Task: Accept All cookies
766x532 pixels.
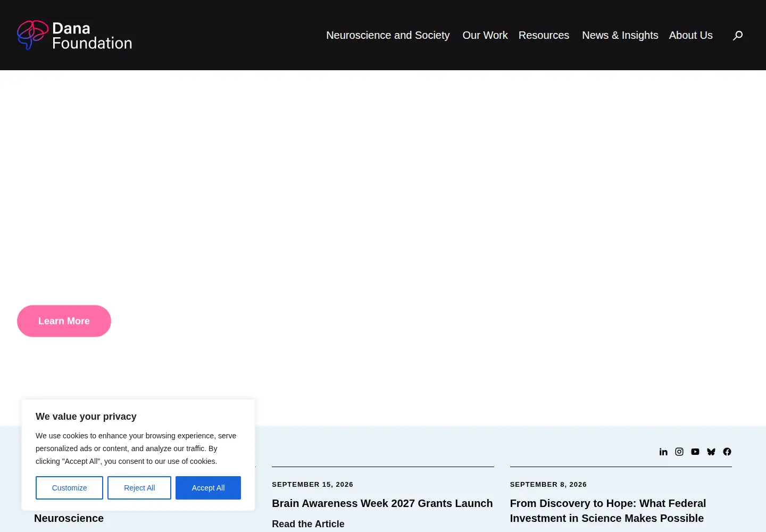Action: [208, 488]
